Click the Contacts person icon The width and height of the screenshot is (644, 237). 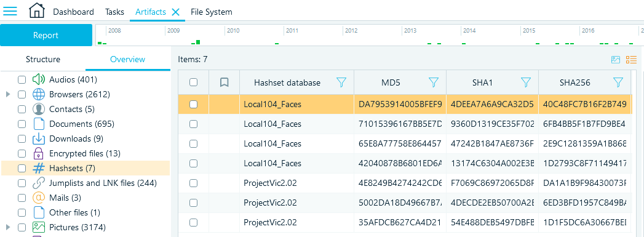pyautogui.click(x=38, y=109)
